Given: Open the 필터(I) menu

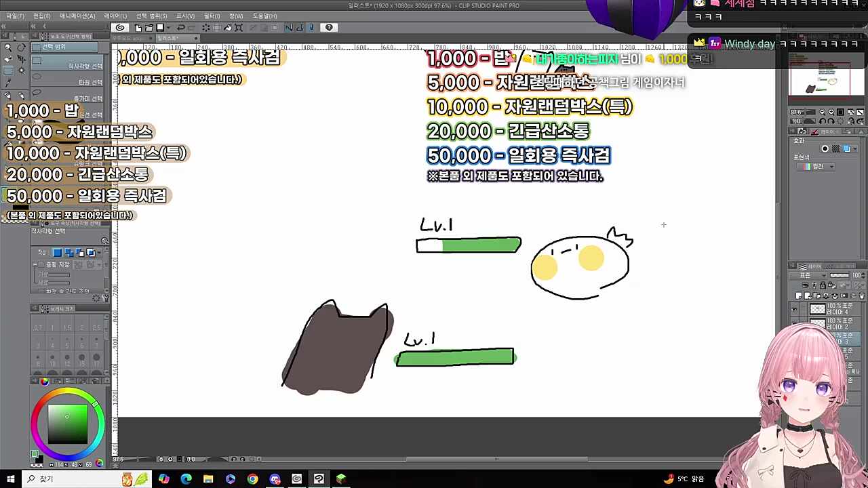Looking at the screenshot, I should pyautogui.click(x=212, y=16).
